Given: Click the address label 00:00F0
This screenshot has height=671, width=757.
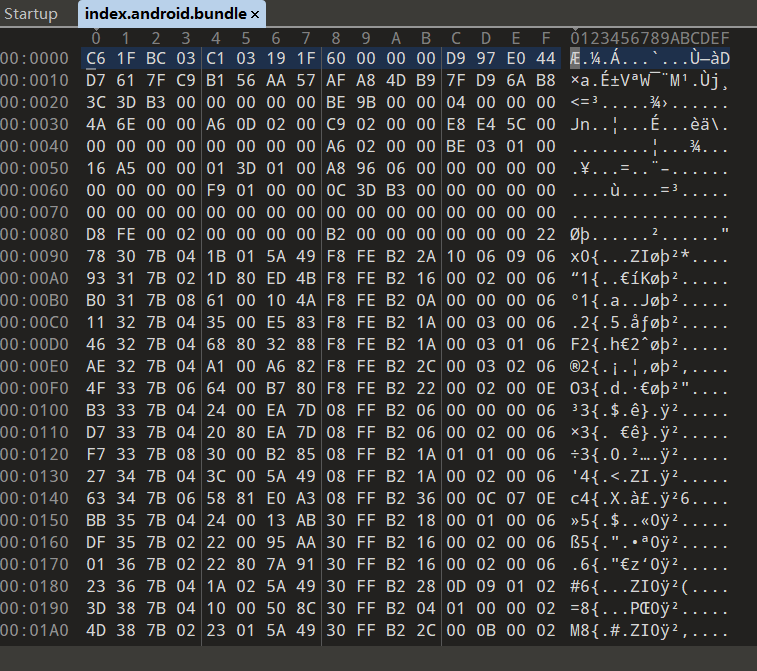Looking at the screenshot, I should [34, 388].
